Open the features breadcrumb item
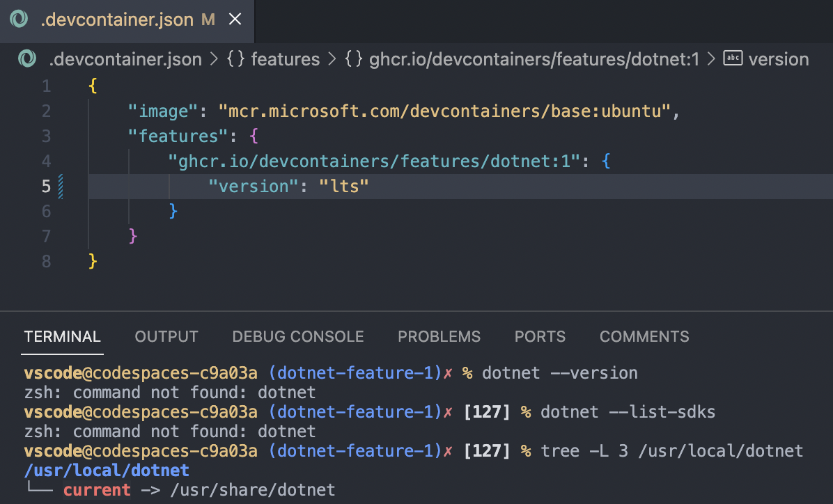 pos(286,59)
